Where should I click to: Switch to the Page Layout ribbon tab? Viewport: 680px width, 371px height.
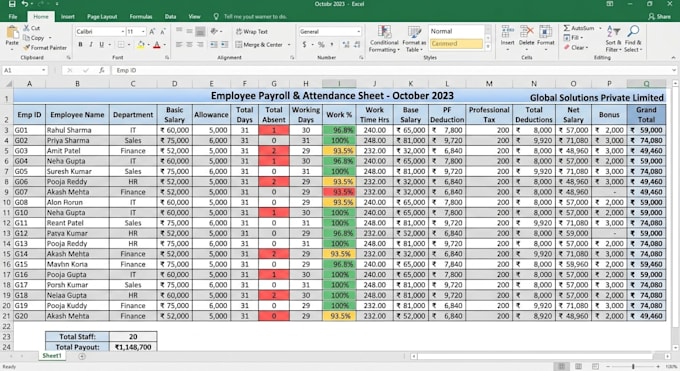tap(102, 16)
